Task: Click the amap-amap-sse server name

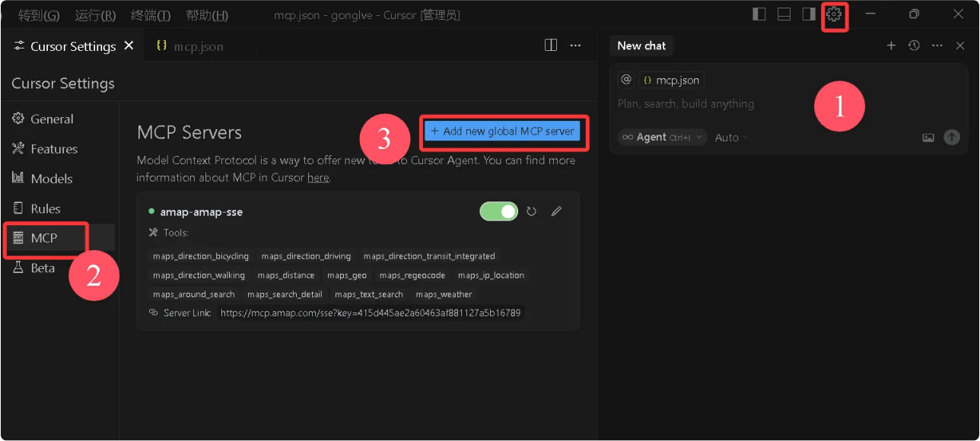Action: click(201, 211)
